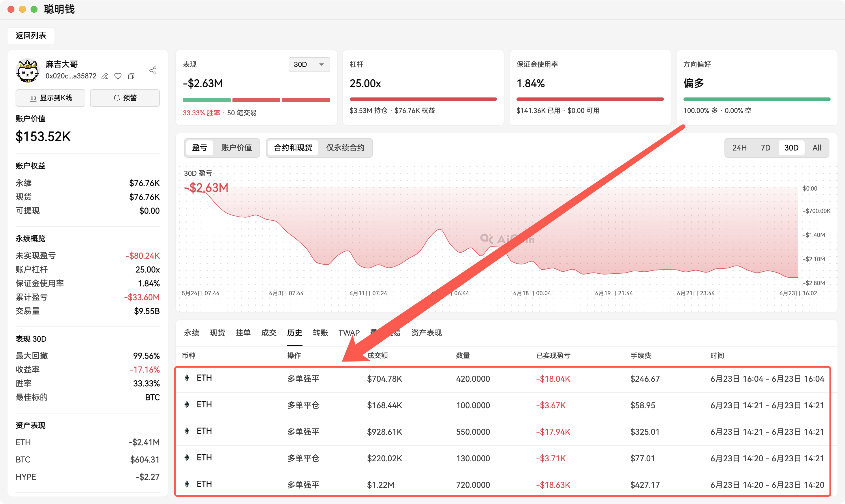Open the 30D performance dropdown
Viewport: 845px width, 504px height.
(x=309, y=65)
